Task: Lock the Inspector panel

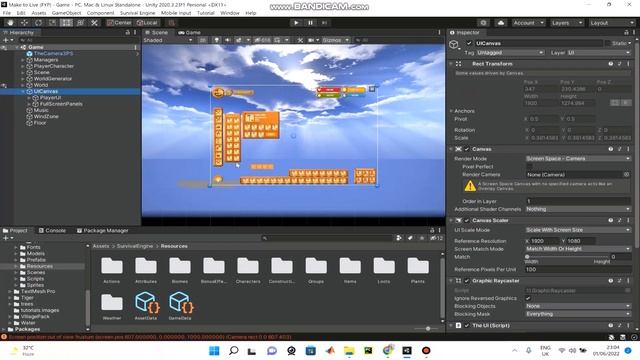Action: [x=627, y=32]
